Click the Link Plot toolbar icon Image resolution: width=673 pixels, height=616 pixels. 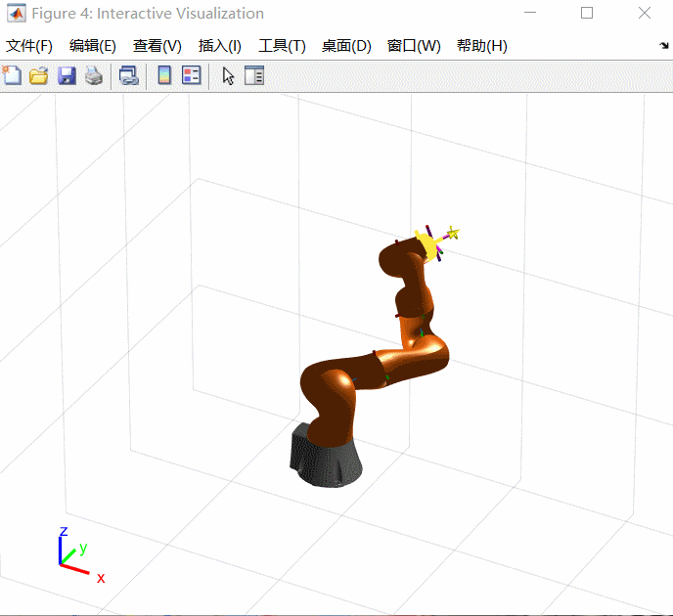point(129,76)
